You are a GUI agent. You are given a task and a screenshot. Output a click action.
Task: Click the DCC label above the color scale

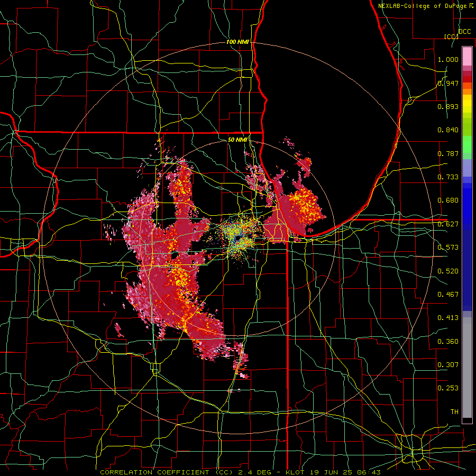pos(464,32)
